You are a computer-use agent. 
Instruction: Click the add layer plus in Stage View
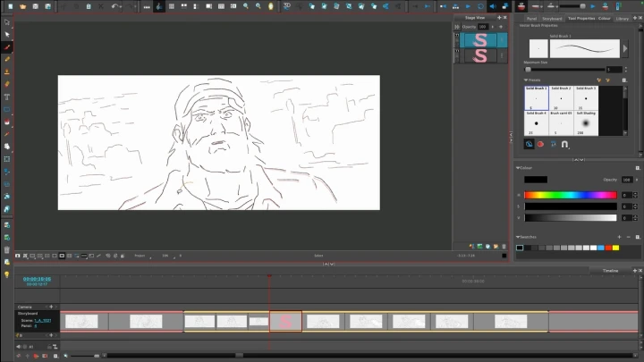coord(500,27)
